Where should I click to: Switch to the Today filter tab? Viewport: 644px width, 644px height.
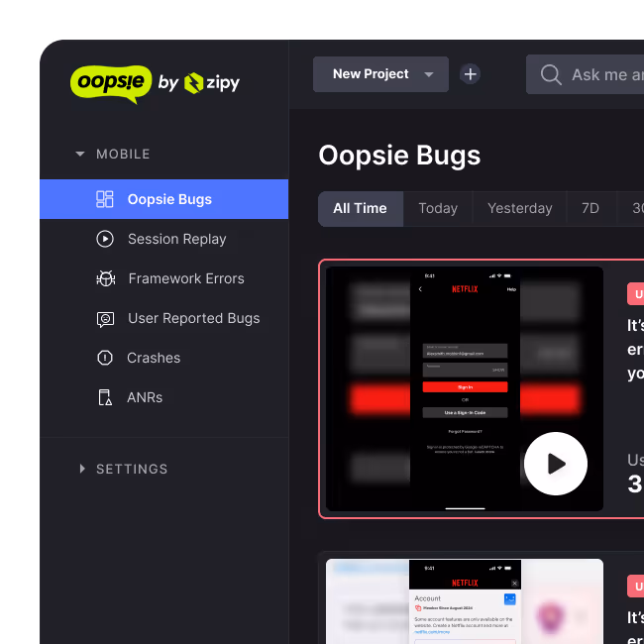[x=438, y=209]
